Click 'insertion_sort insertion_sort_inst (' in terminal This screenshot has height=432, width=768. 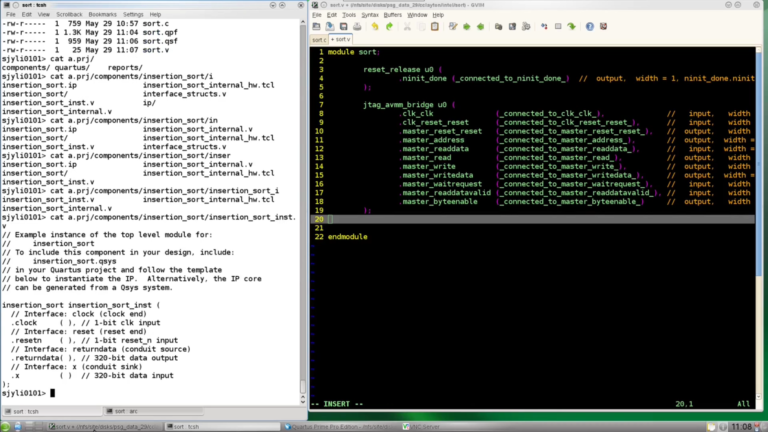(81, 305)
